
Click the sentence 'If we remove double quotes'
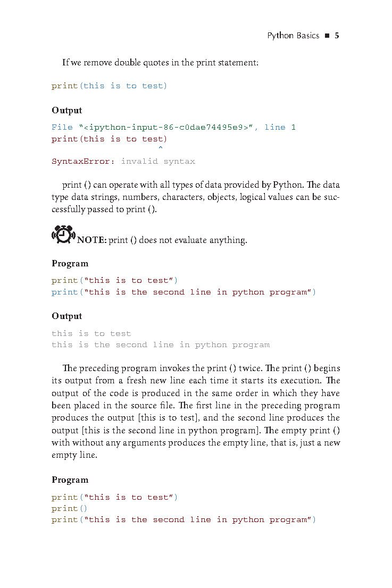pyautogui.click(x=160, y=62)
